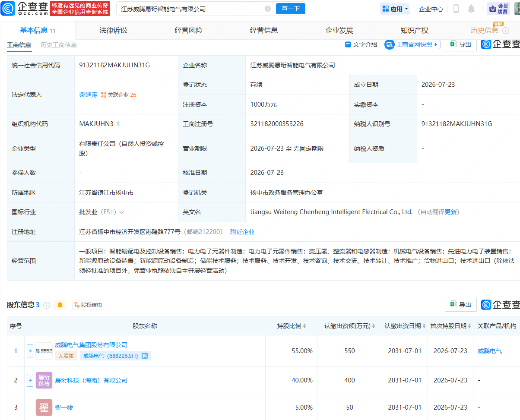The height and width of the screenshot is (420, 520).
Task: Open the 附近企业 link
Action: pos(242,232)
